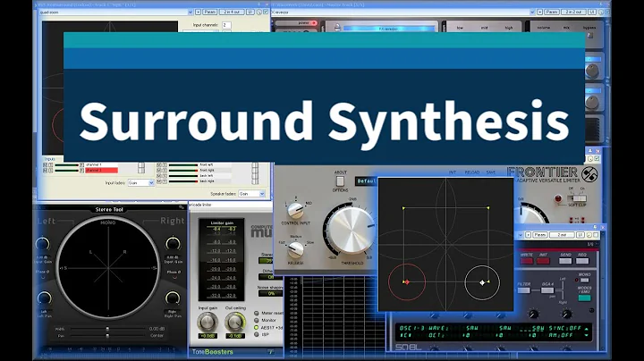Click the Input channels number field
This screenshot has width=644, height=361.
[226, 25]
